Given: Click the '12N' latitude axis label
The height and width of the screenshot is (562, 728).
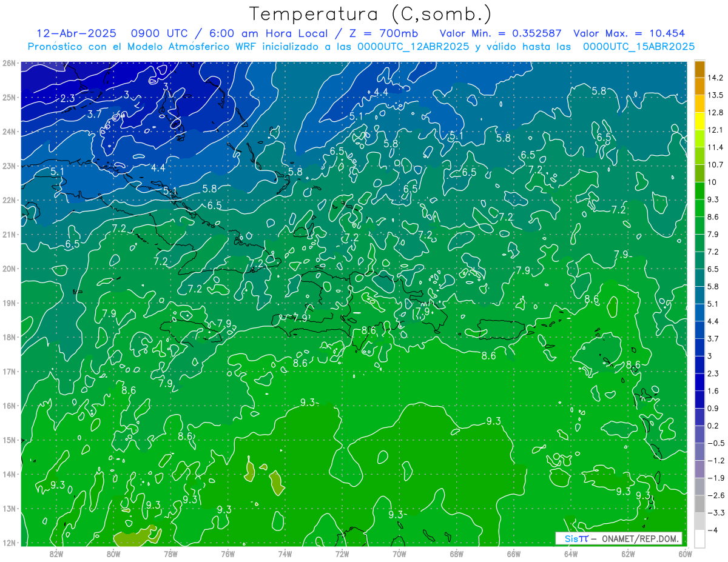Looking at the screenshot, I should point(8,543).
